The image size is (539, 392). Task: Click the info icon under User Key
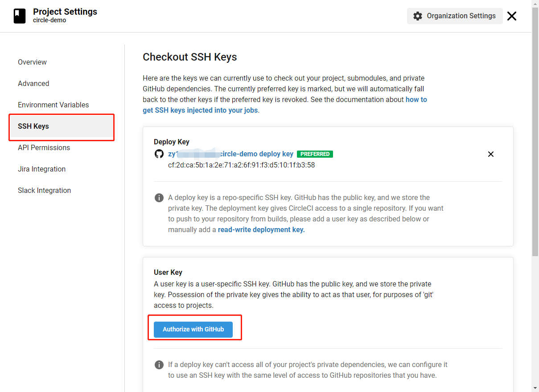(159, 364)
